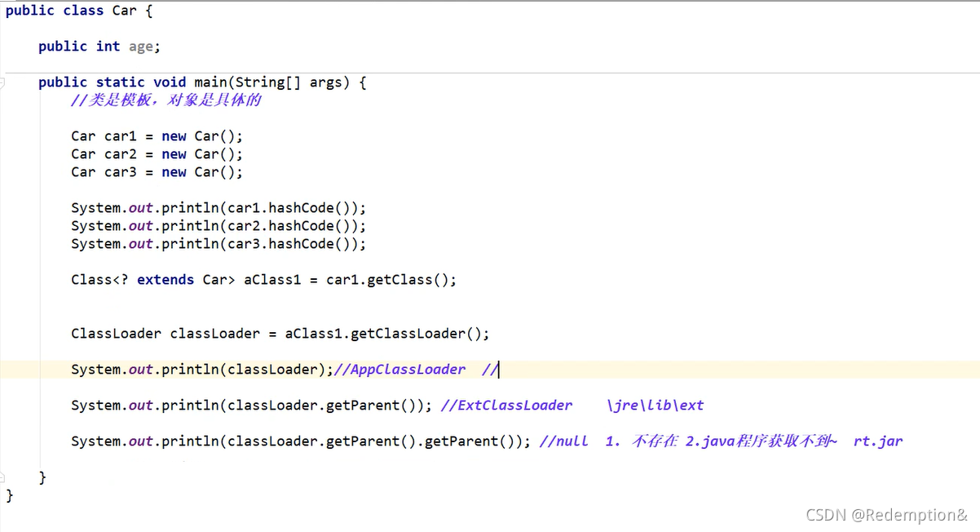The width and height of the screenshot is (980, 532).
Task: Click the "println(car3.hashCode())" statement
Action: (x=219, y=244)
